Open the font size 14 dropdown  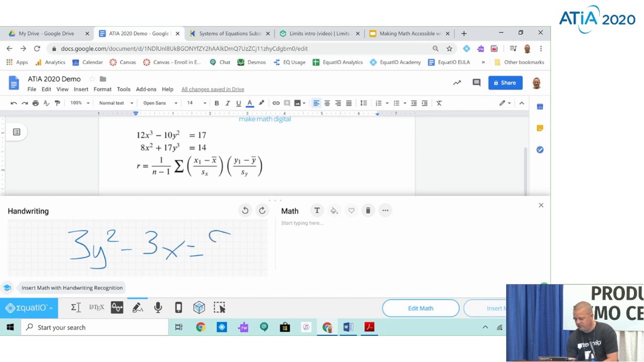click(x=196, y=103)
